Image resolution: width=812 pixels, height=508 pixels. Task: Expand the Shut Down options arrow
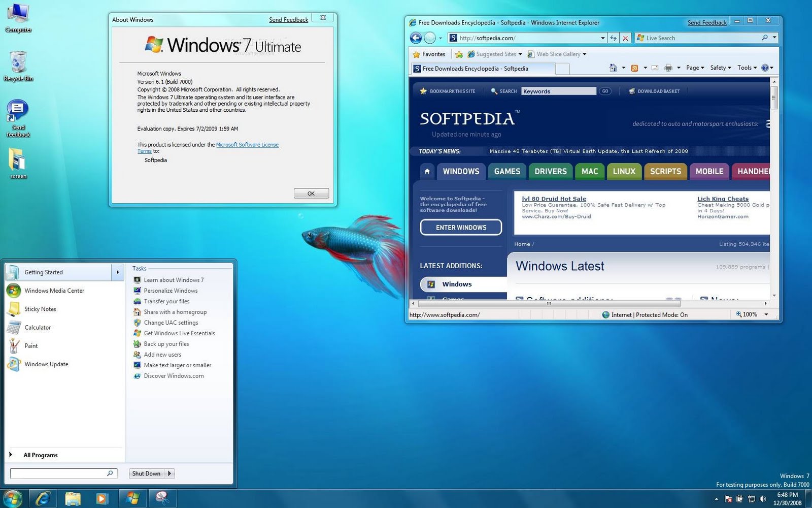(x=168, y=473)
